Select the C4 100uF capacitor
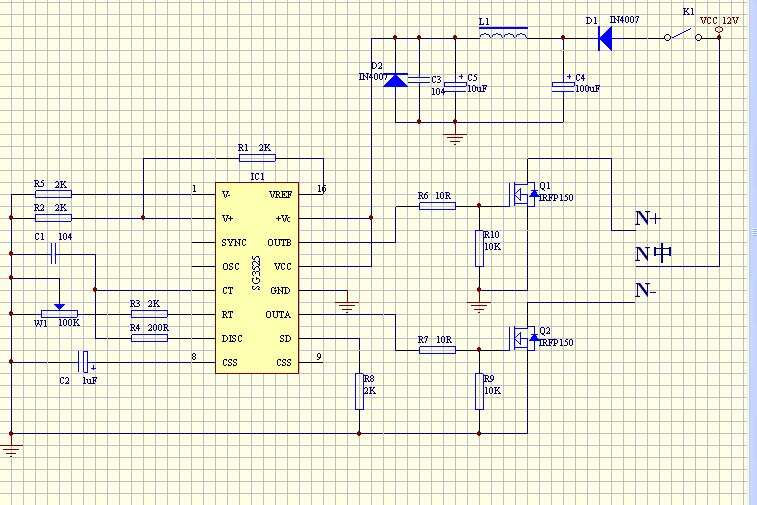 pyautogui.click(x=564, y=86)
